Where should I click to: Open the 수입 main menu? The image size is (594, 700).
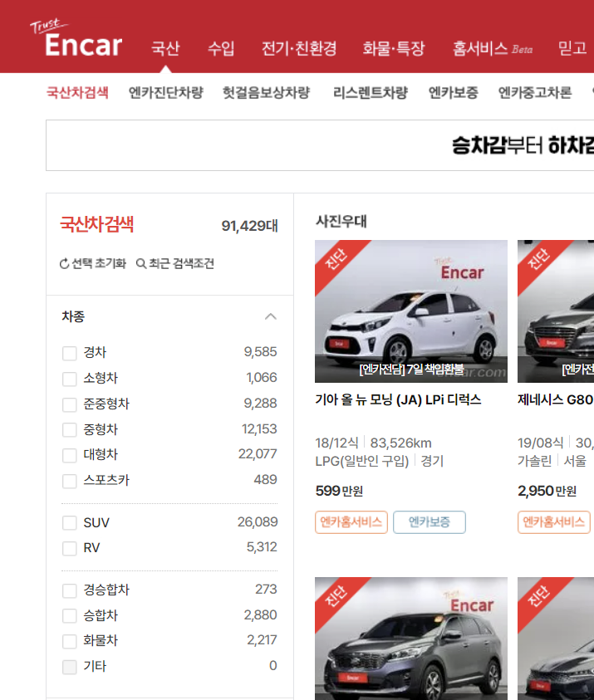221,48
